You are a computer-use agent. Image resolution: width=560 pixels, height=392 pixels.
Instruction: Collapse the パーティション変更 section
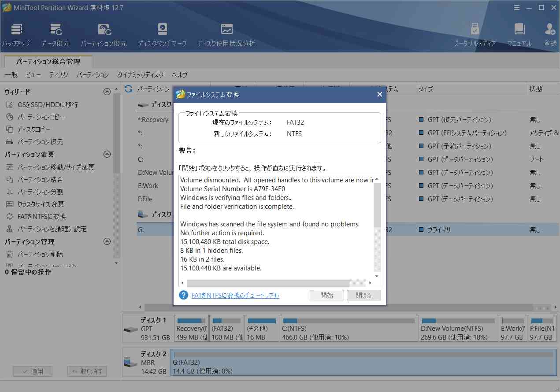[x=107, y=155]
